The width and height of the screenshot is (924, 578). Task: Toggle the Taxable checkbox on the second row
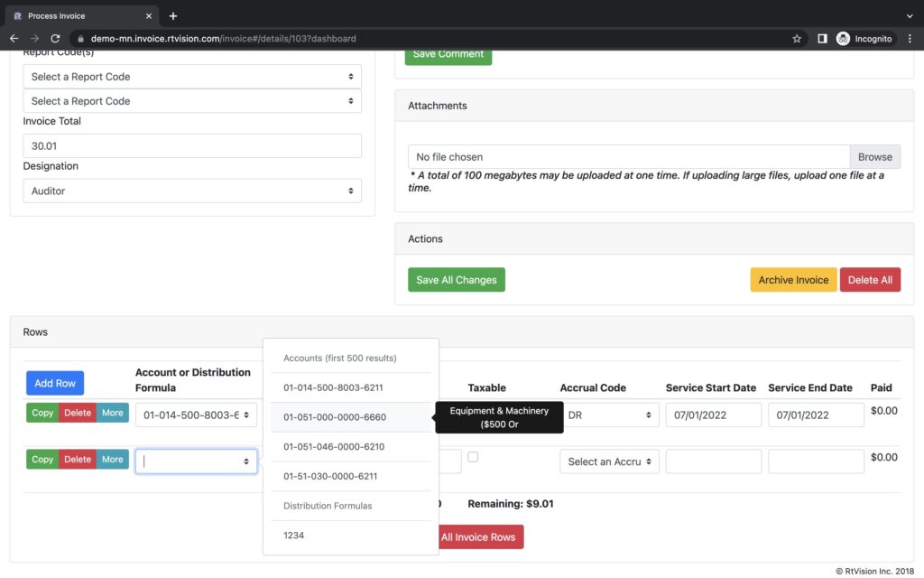473,458
